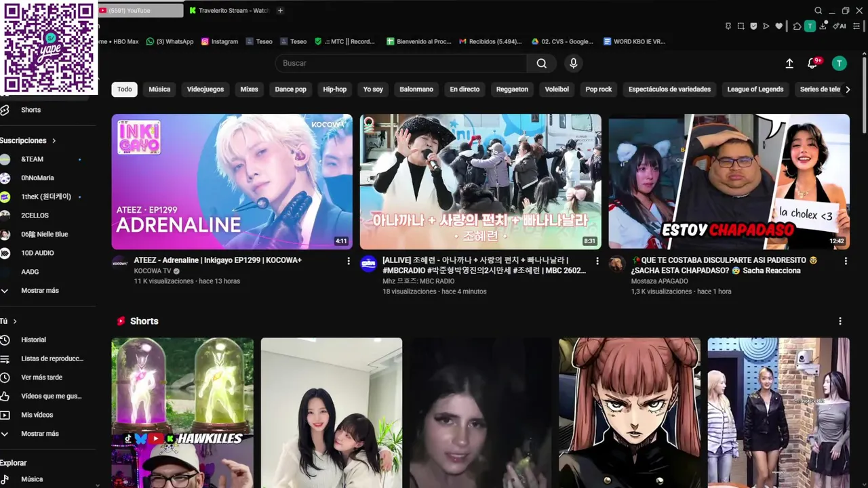
Task: Select the Música filter chip
Action: 159,89
